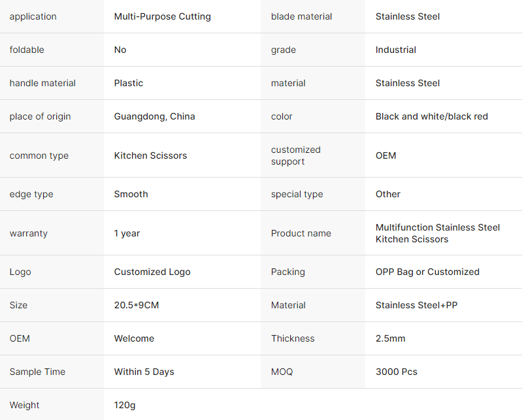
Task: Select the "Multifunction Stainless Steel Kitchen Scissors" text
Action: click(x=437, y=233)
